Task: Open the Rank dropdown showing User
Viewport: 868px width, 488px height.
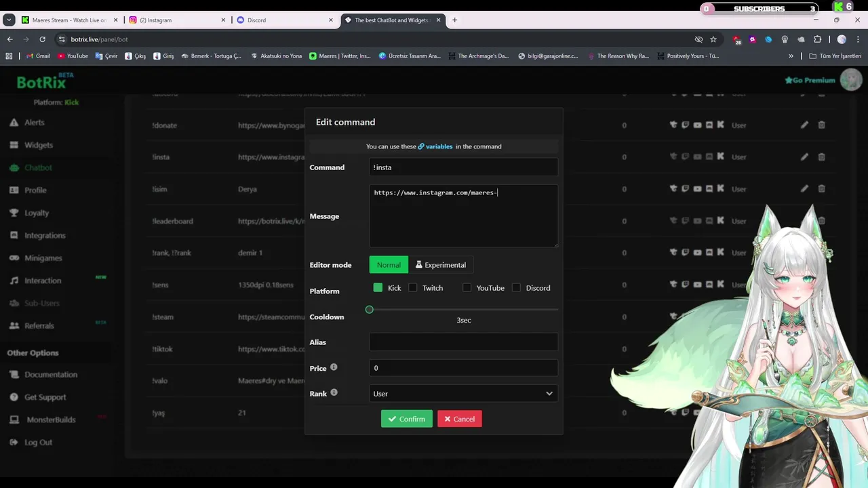Action: tap(464, 394)
